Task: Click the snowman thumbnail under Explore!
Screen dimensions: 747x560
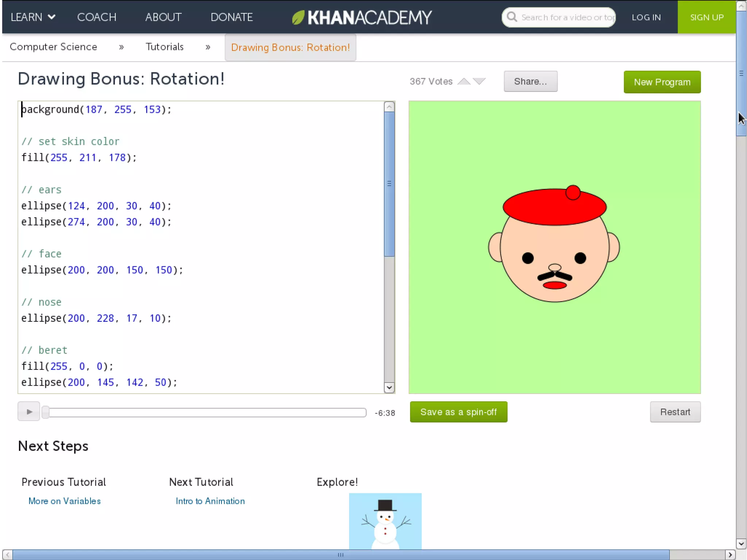Action: (385, 521)
